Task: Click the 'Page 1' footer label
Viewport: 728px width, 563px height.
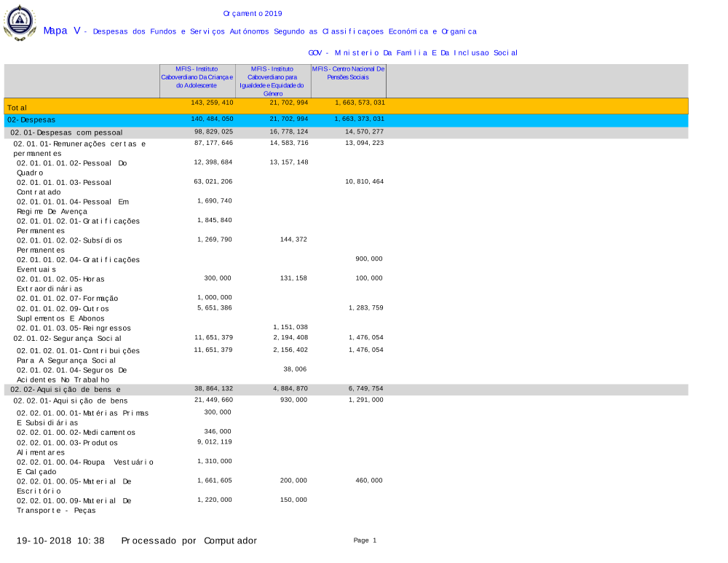Action: click(x=365, y=540)
